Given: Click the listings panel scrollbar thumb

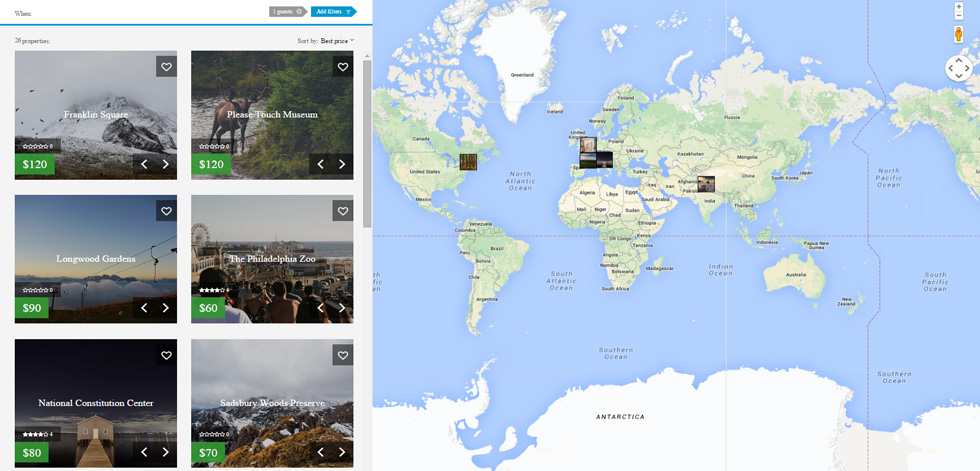Looking at the screenshot, I should pos(367,144).
